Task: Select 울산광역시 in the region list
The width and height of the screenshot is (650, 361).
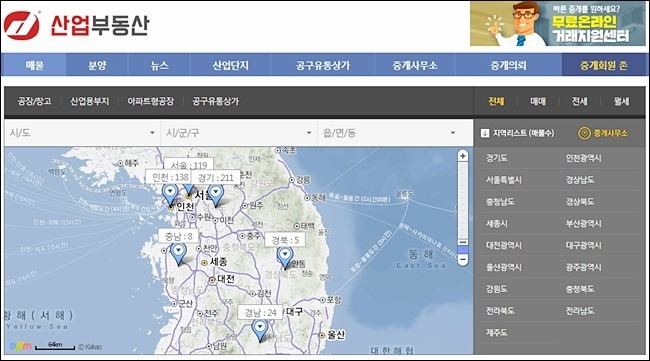Action: click(x=503, y=267)
